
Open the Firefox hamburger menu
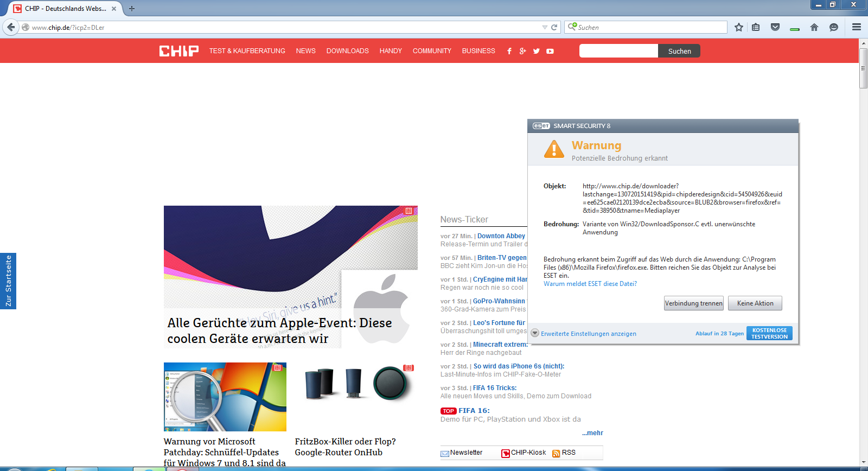point(857,27)
